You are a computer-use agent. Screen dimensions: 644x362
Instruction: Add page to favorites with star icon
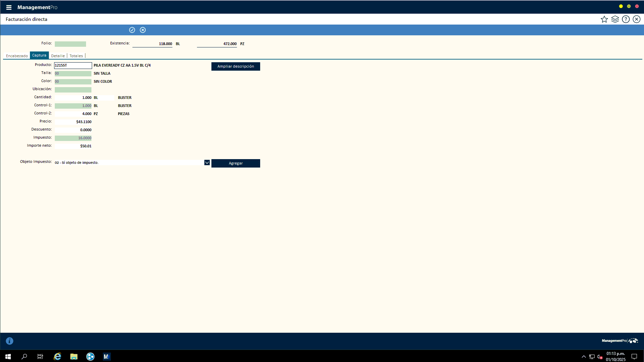pyautogui.click(x=604, y=19)
